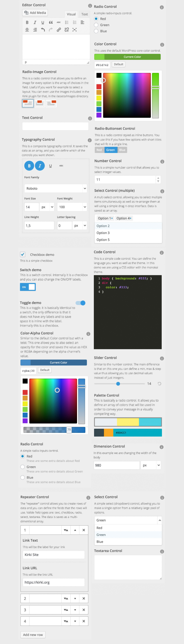The width and height of the screenshot is (184, 644).
Task: Click the bulleted list icon in the editor
Action: coord(67,23)
